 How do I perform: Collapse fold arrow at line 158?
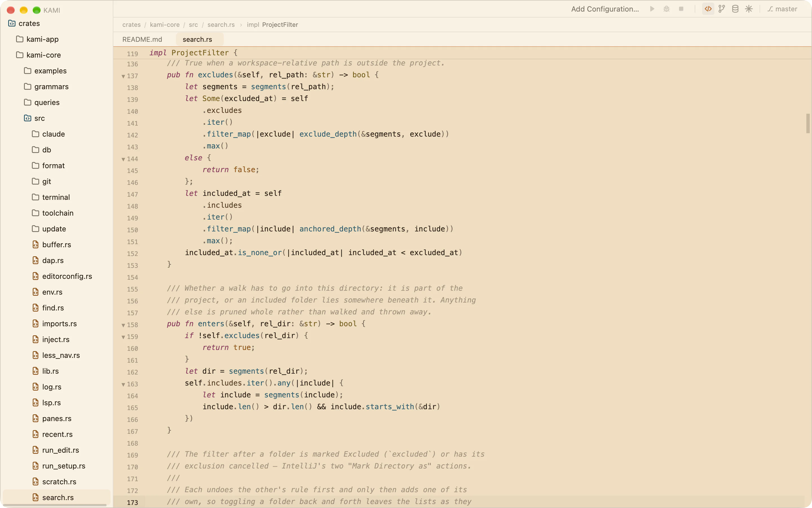click(123, 325)
